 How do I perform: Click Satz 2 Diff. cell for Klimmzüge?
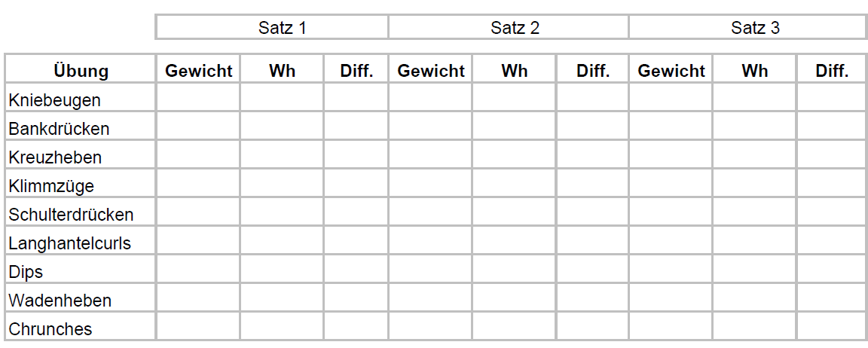pyautogui.click(x=593, y=185)
